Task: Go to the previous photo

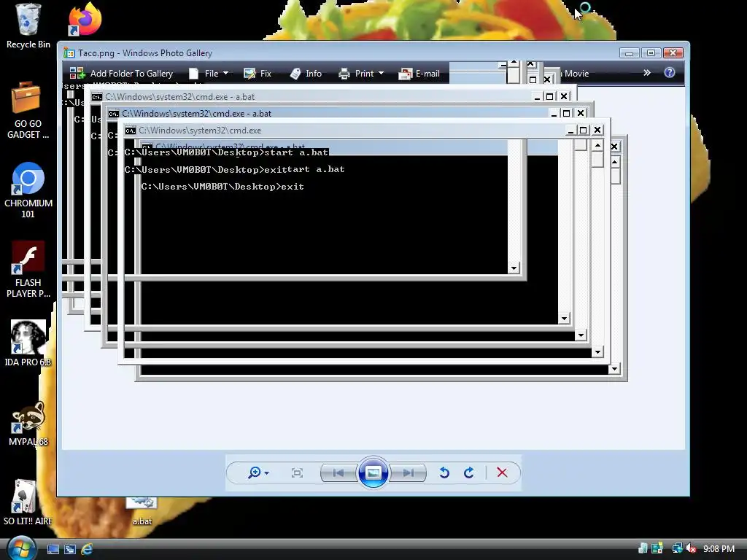Action: 338,472
